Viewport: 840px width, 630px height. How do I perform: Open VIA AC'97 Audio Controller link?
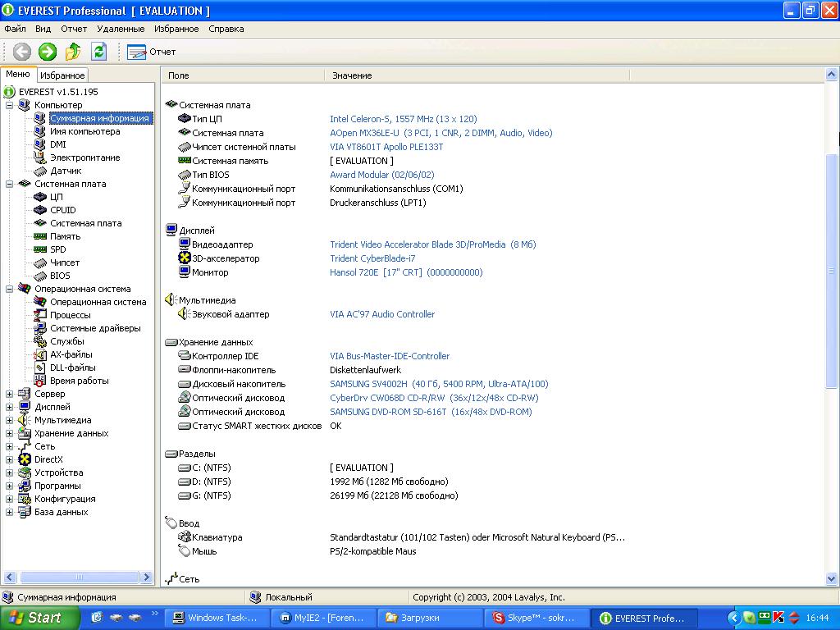pyautogui.click(x=382, y=314)
